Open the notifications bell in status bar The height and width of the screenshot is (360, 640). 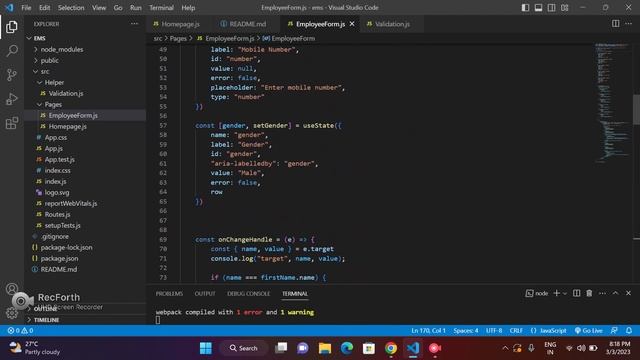(629, 330)
